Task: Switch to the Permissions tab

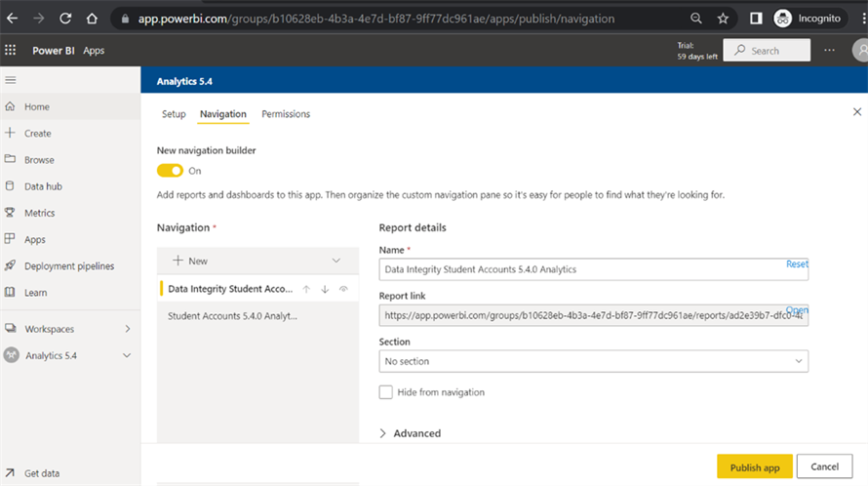Action: pos(286,113)
